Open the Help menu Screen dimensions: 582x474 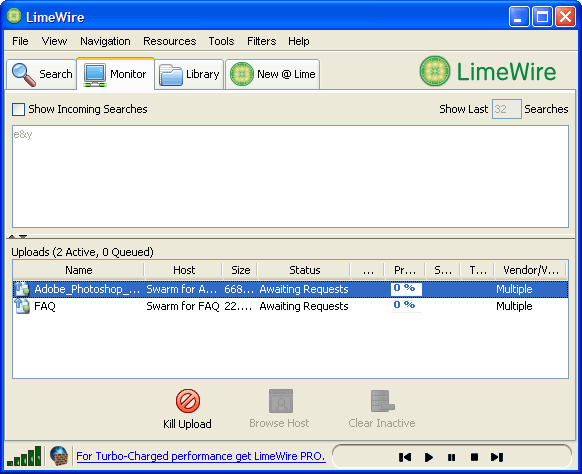[x=299, y=41]
